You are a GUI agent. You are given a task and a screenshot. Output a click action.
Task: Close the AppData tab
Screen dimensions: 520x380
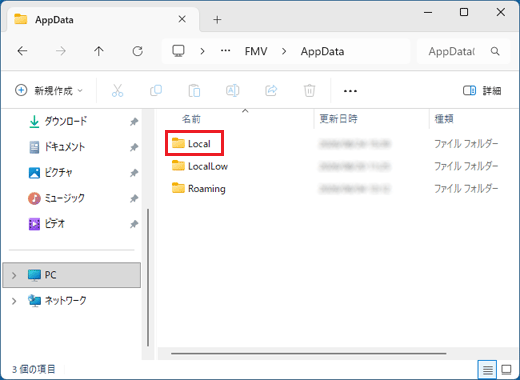[182, 19]
